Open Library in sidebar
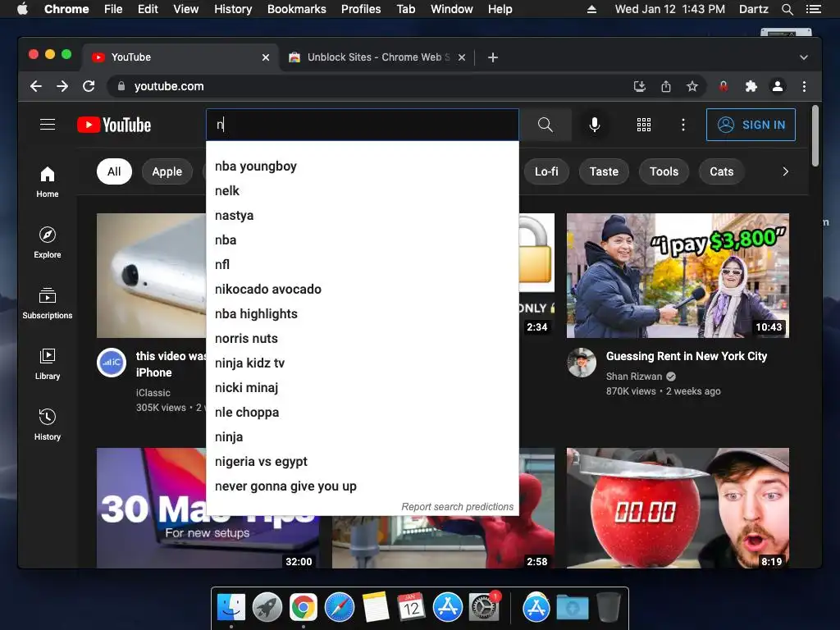 (47, 363)
